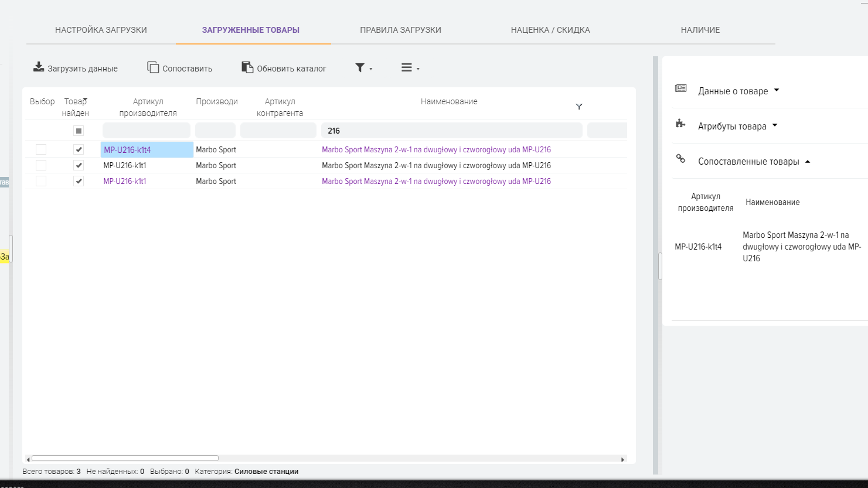868x488 pixels.
Task: Click Категория: Силовые станции in the status bar
Action: click(x=247, y=471)
